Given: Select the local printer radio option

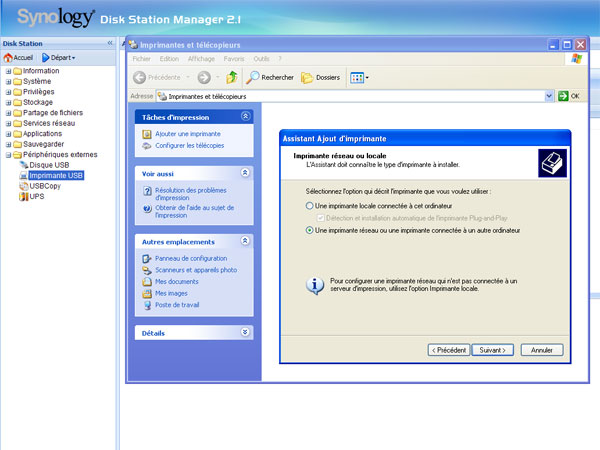Looking at the screenshot, I should 310,206.
